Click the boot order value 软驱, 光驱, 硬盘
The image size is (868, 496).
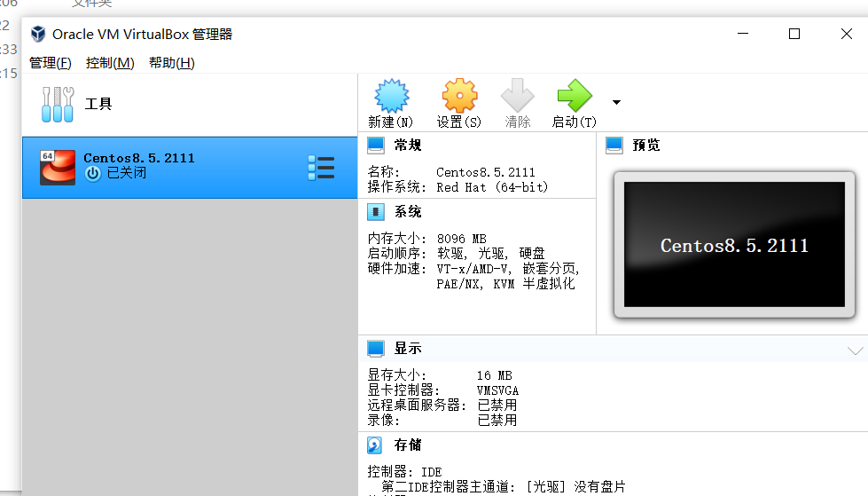[x=491, y=253]
